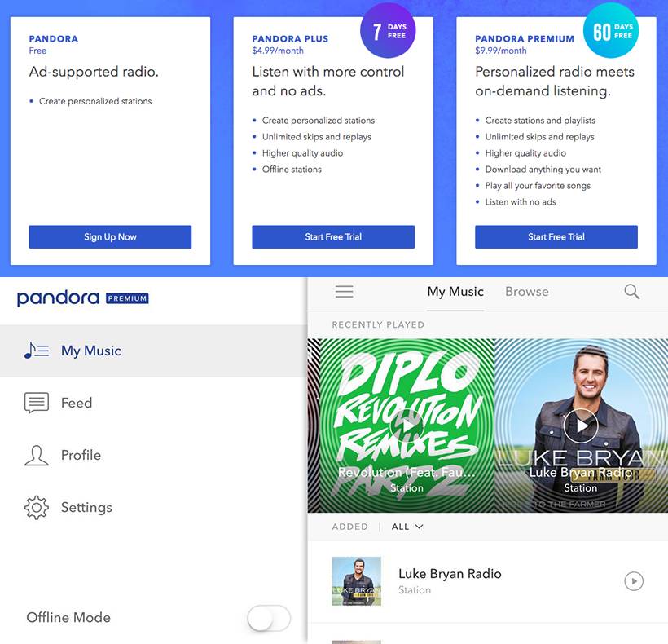Click the search magnifier icon

[631, 292]
